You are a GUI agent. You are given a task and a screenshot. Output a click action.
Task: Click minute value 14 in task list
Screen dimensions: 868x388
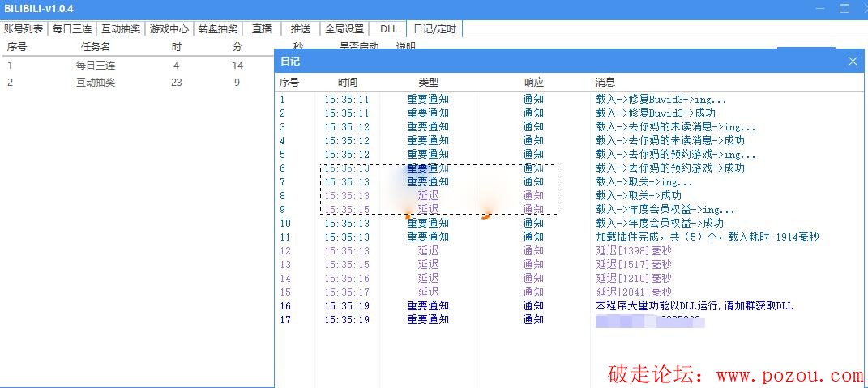(x=237, y=66)
